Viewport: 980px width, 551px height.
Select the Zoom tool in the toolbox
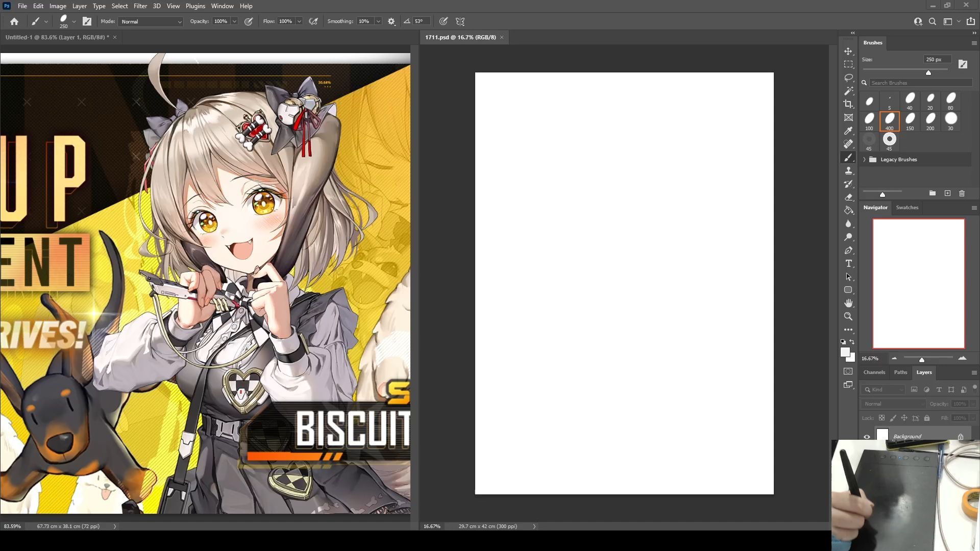(848, 317)
